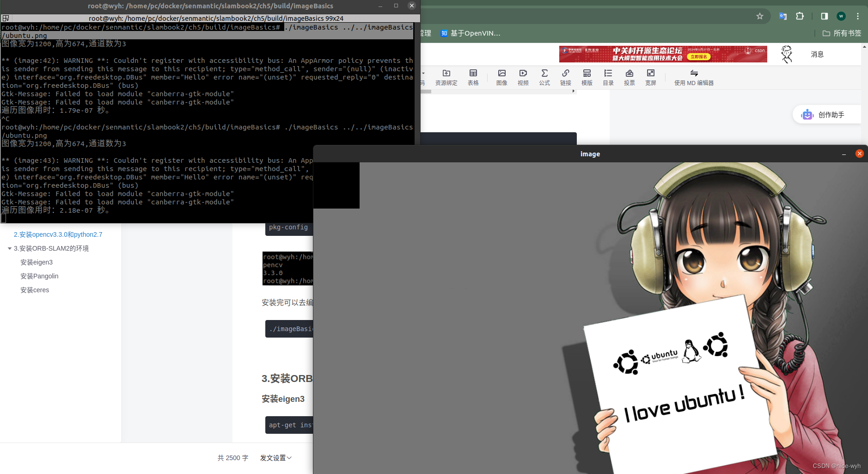Open the 模版 template picker
868x474 pixels.
[587, 77]
